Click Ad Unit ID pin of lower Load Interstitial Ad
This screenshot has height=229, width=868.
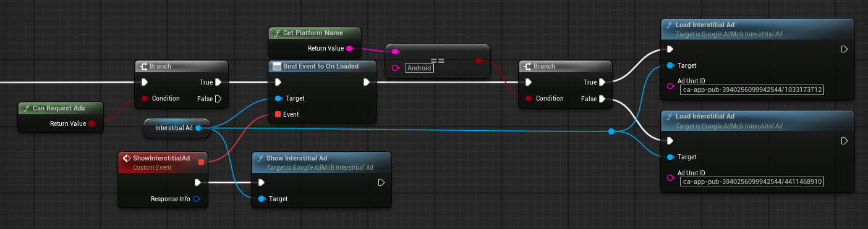click(670, 178)
